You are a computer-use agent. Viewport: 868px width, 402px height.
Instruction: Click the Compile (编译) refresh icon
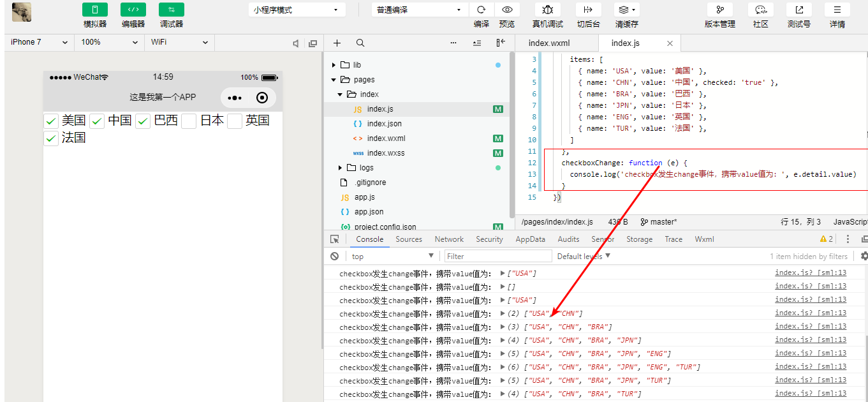[x=482, y=10]
